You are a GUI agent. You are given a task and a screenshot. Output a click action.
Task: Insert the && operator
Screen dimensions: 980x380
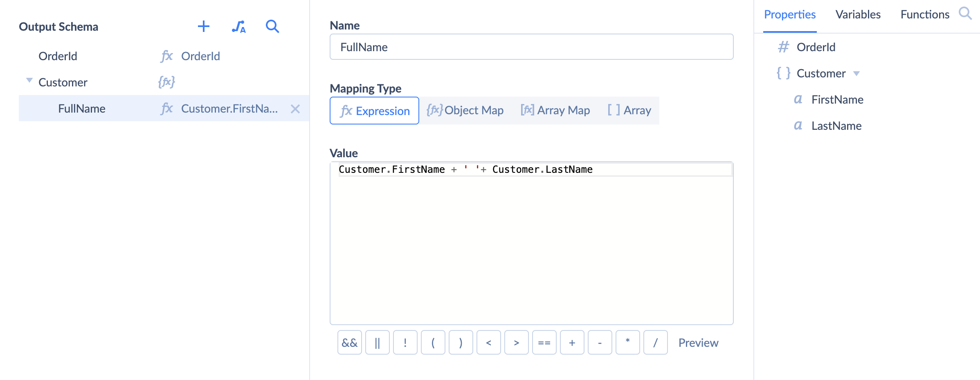350,342
